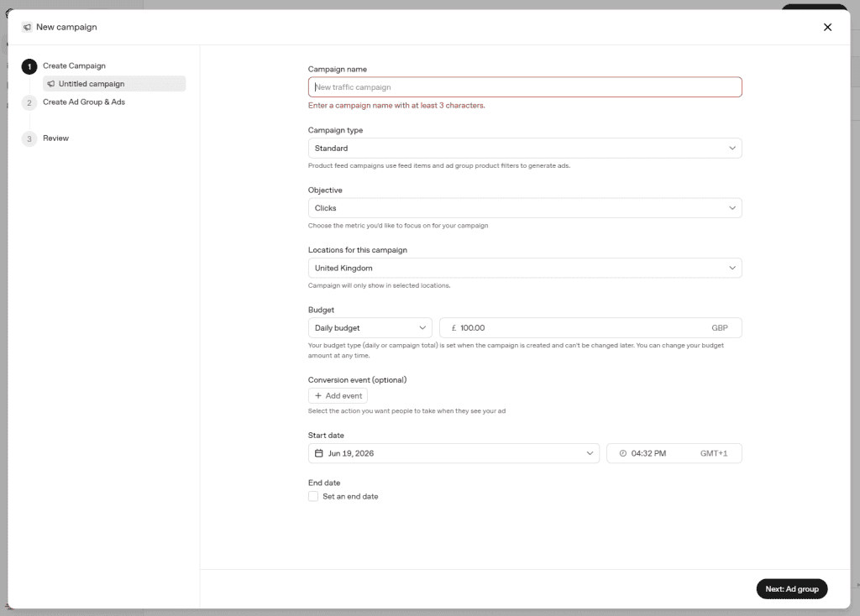Click the megaphone icon beside New campaign title
This screenshot has width=860, height=616.
click(x=27, y=27)
